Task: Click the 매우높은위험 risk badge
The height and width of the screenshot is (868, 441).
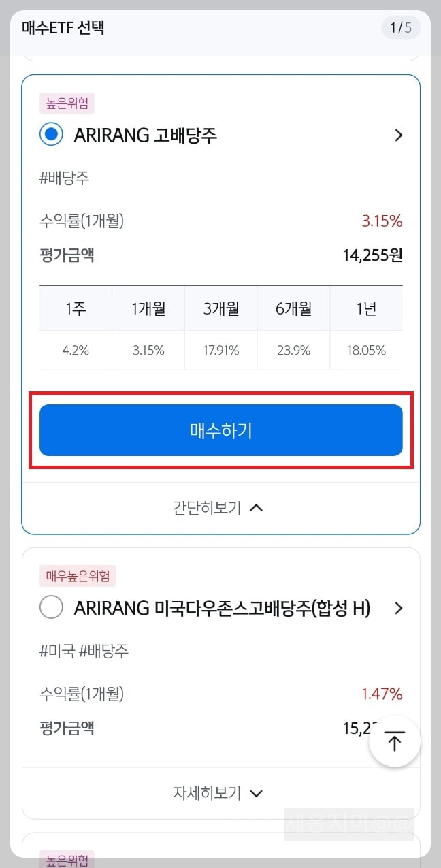Action: click(x=77, y=575)
